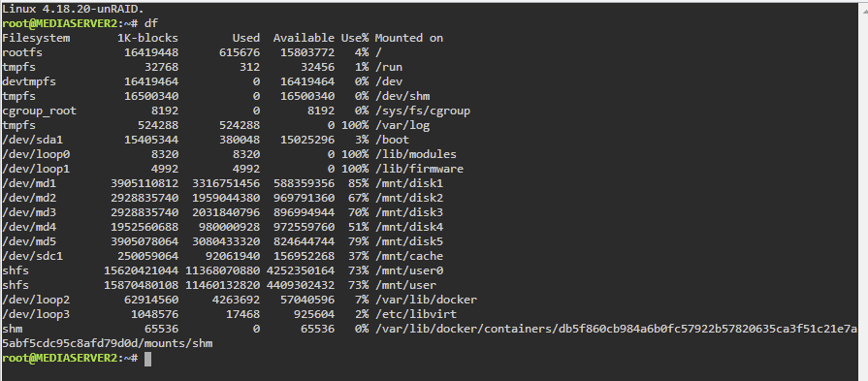
Task: Click the /mnt/user0 mount path
Action: pos(409,270)
